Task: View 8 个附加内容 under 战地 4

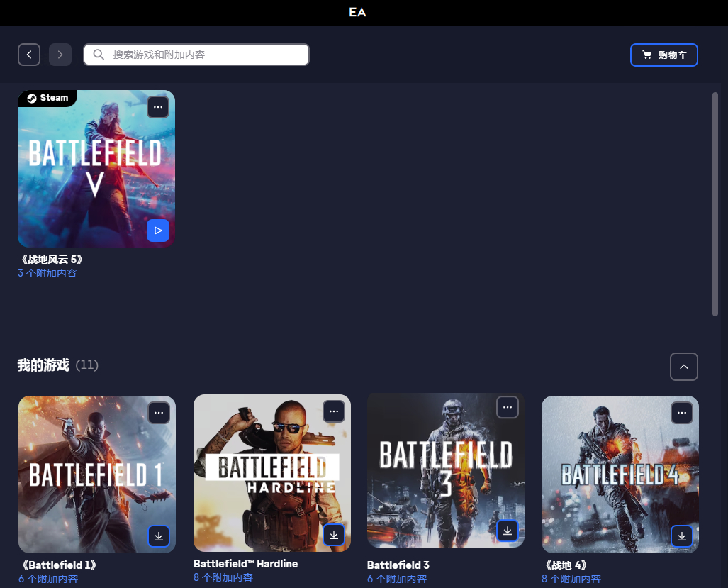Action: tap(571, 579)
